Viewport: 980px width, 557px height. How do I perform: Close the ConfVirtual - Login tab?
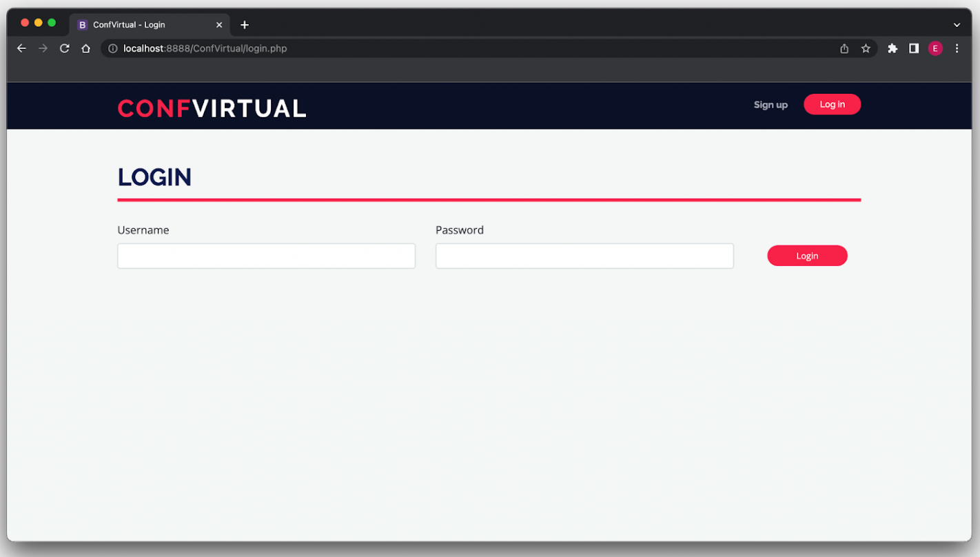coord(219,25)
